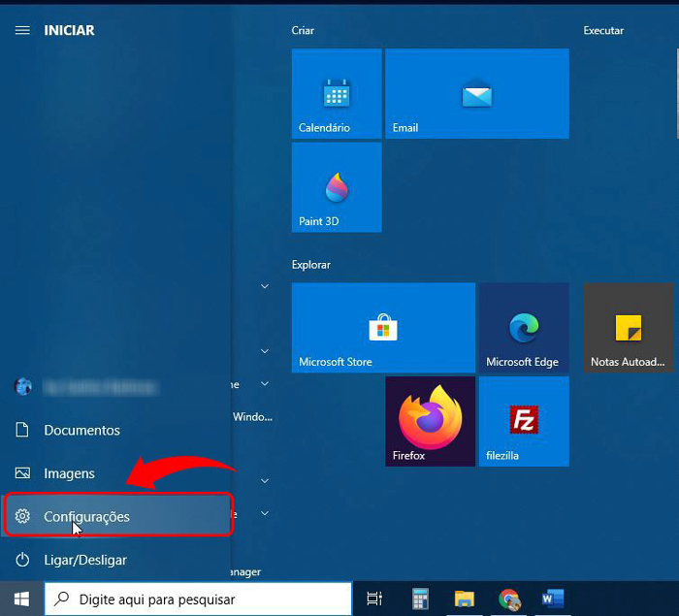679x616 pixels.
Task: Click the INICIAR title text
Action: coord(69,30)
